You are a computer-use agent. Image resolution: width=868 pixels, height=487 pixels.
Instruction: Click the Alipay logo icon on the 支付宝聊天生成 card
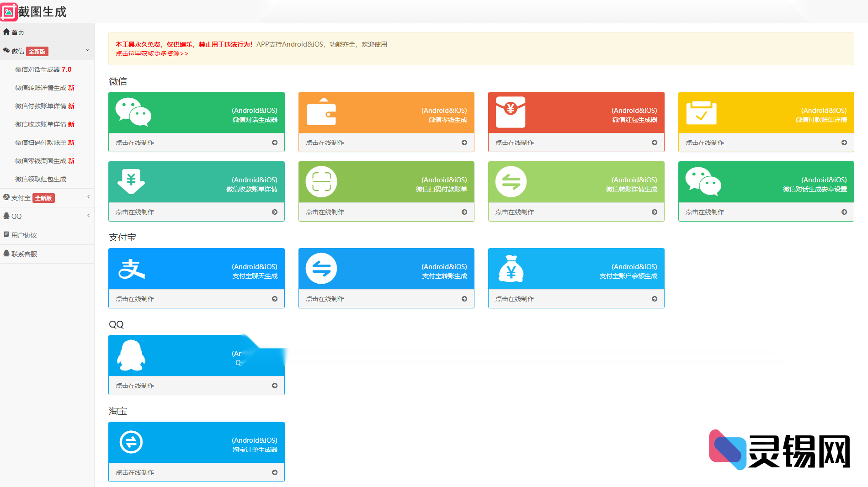[x=132, y=269]
